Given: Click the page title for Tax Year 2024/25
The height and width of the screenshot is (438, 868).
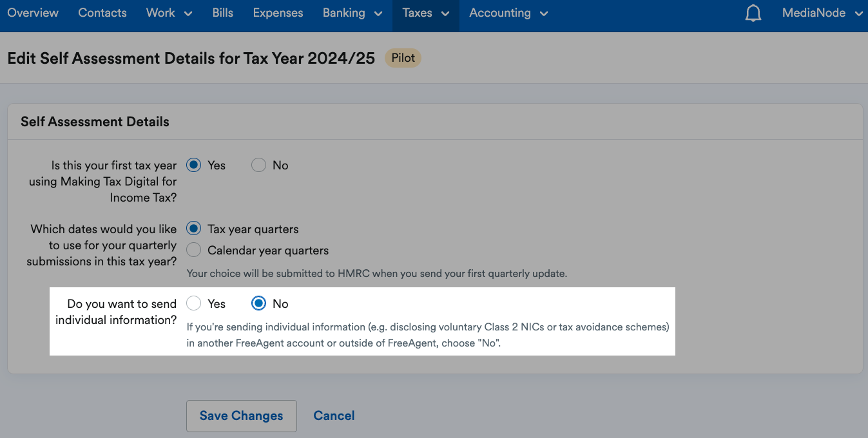Looking at the screenshot, I should coord(191,58).
